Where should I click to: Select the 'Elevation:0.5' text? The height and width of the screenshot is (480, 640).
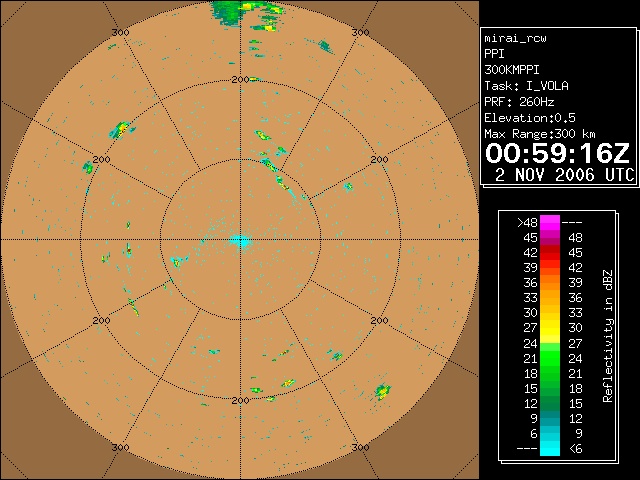coord(530,118)
